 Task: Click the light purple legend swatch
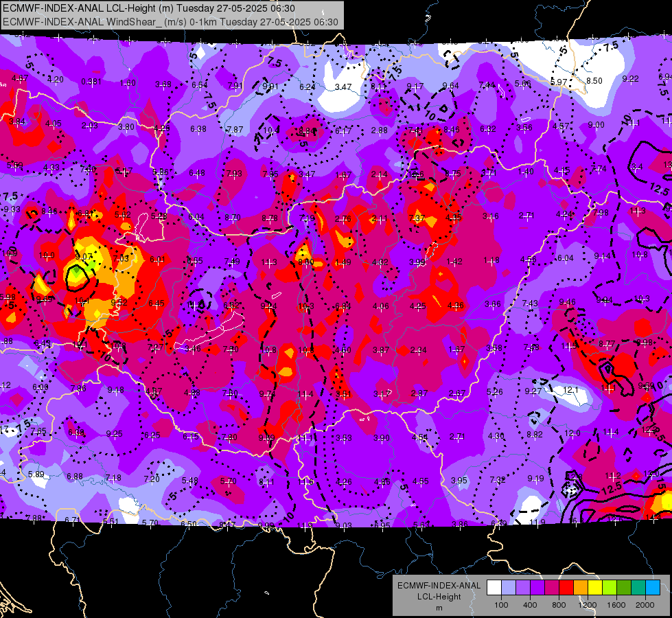[x=523, y=588]
